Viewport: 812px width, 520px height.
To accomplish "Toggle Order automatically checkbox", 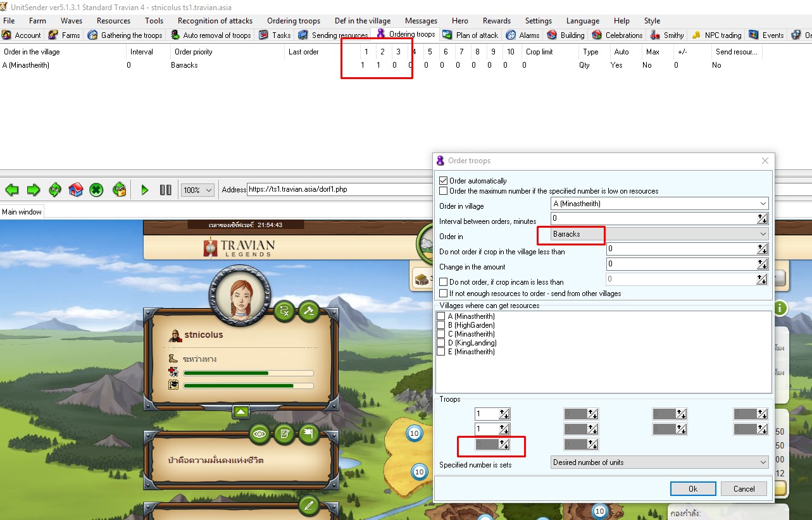I will pyautogui.click(x=443, y=181).
